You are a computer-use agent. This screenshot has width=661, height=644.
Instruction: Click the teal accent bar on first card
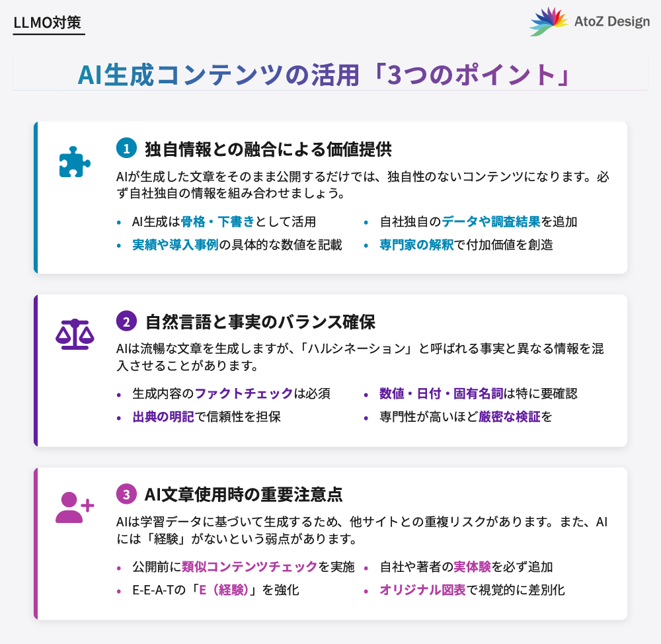click(x=36, y=196)
